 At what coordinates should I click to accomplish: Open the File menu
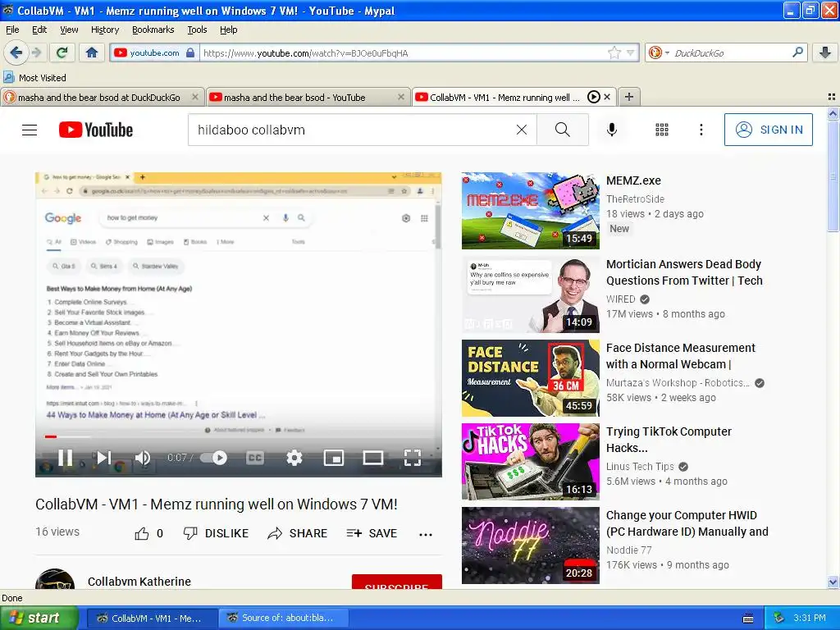click(12, 30)
